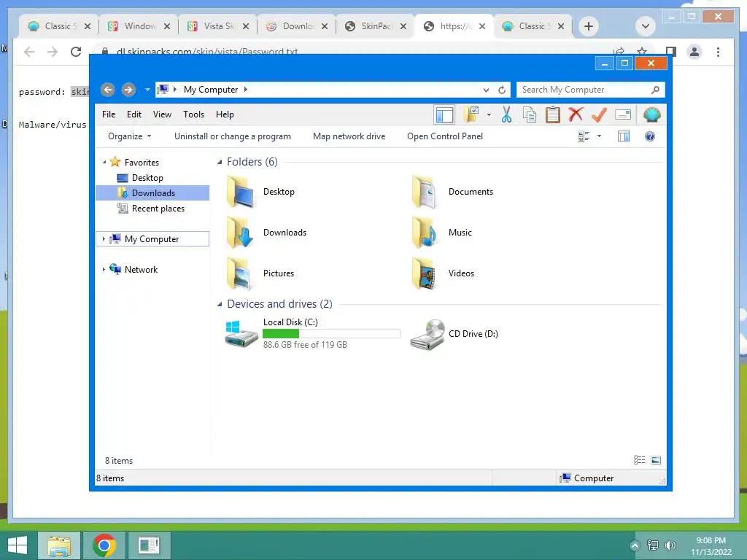Open the Help menu
The width and height of the screenshot is (747, 560).
(225, 114)
